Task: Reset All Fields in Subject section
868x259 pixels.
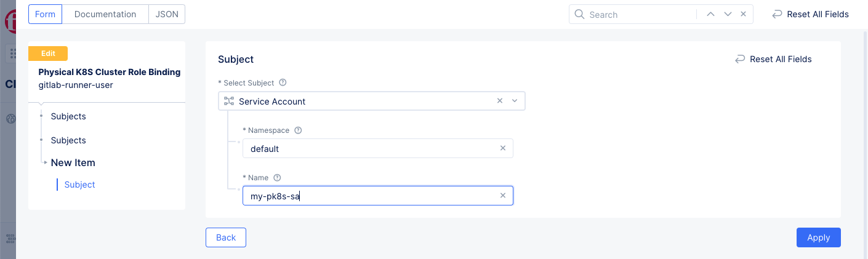Action: (x=773, y=59)
